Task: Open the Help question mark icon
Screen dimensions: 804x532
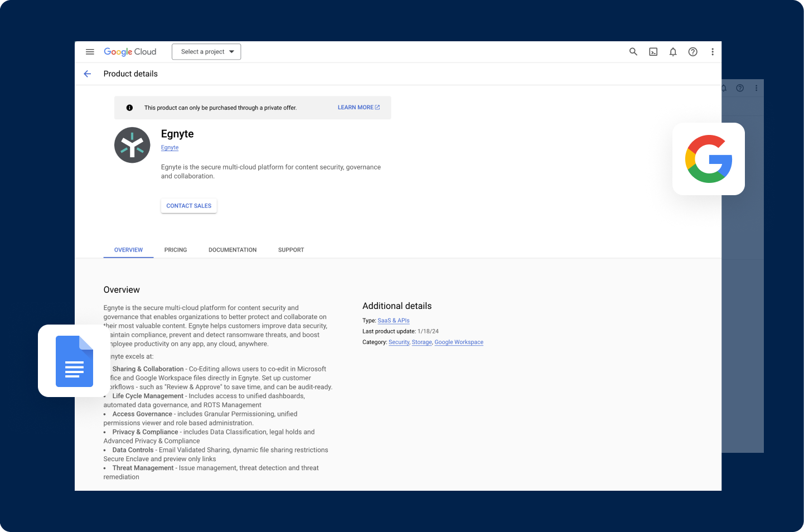Action: click(x=692, y=51)
